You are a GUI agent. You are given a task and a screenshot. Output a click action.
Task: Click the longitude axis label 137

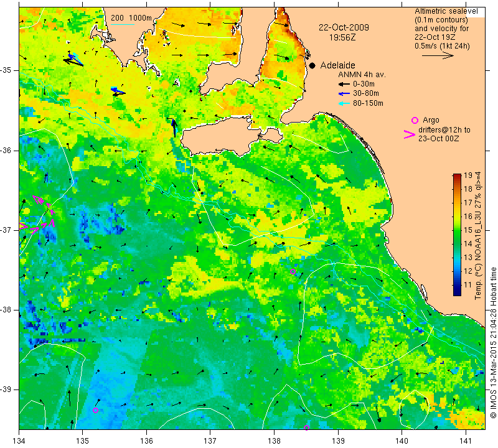[210, 441]
